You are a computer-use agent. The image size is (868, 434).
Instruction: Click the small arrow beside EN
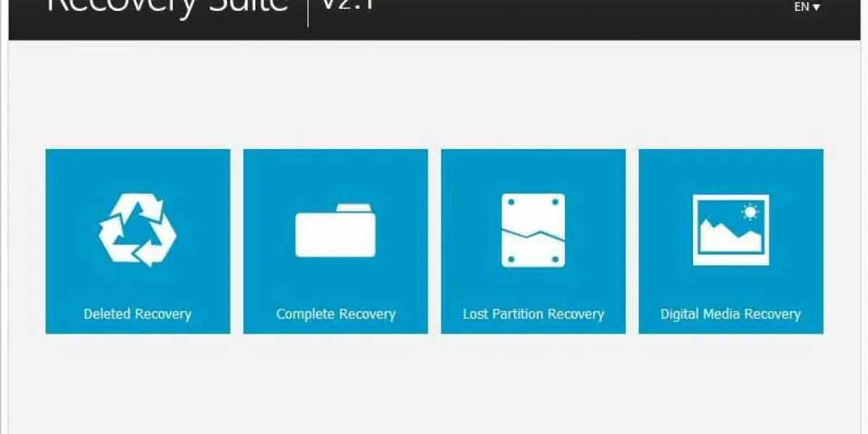pyautogui.click(x=816, y=7)
